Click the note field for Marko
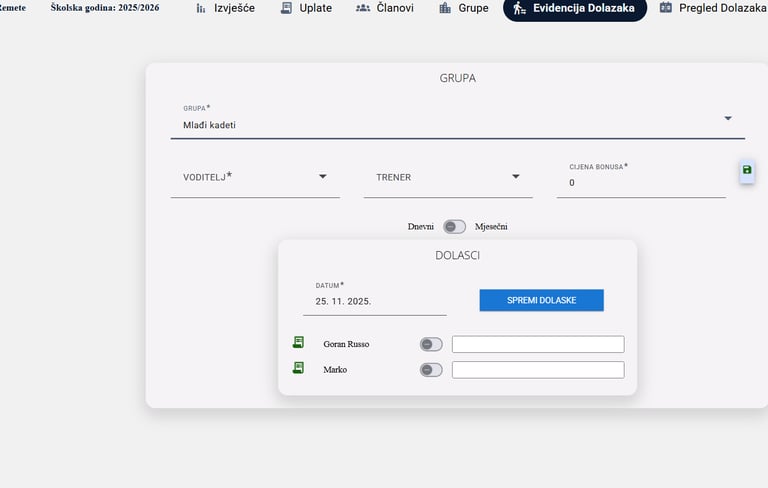 (x=538, y=370)
